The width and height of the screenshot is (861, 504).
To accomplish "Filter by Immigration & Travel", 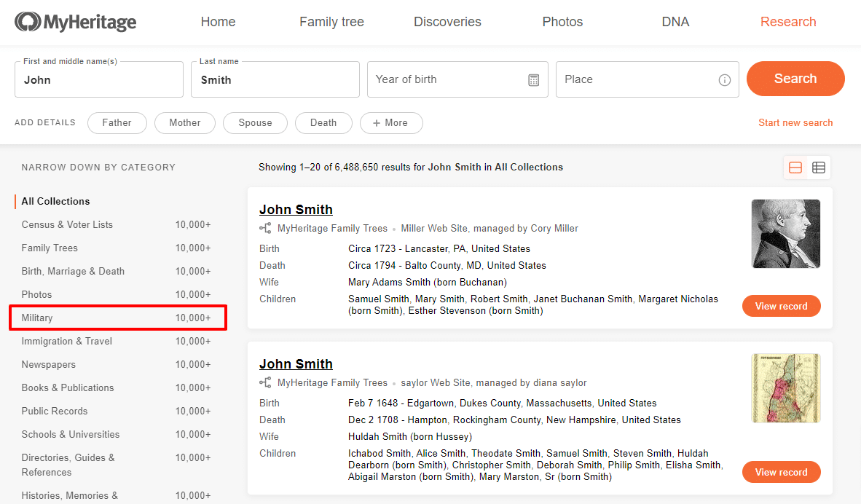I will (x=116, y=342).
